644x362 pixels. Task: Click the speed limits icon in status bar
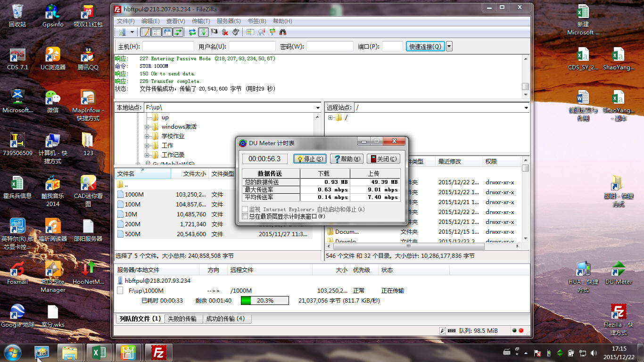(x=451, y=330)
